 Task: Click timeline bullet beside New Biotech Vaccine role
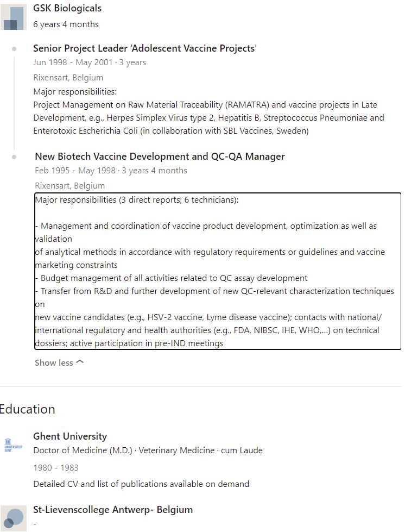coord(14,157)
